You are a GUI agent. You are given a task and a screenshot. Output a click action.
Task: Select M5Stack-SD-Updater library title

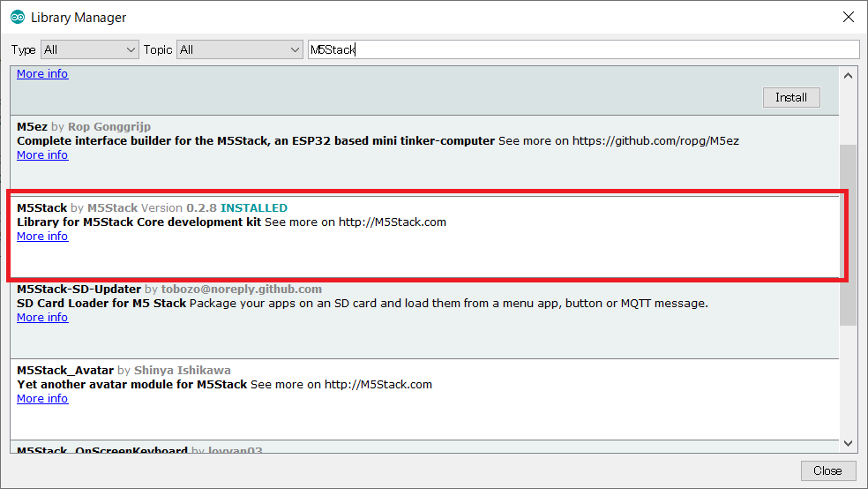[x=79, y=290]
